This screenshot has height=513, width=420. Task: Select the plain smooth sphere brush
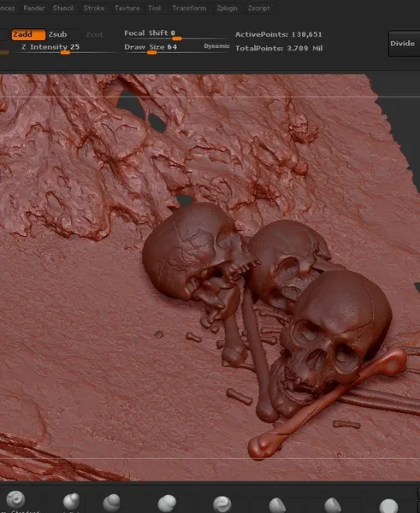(x=388, y=505)
